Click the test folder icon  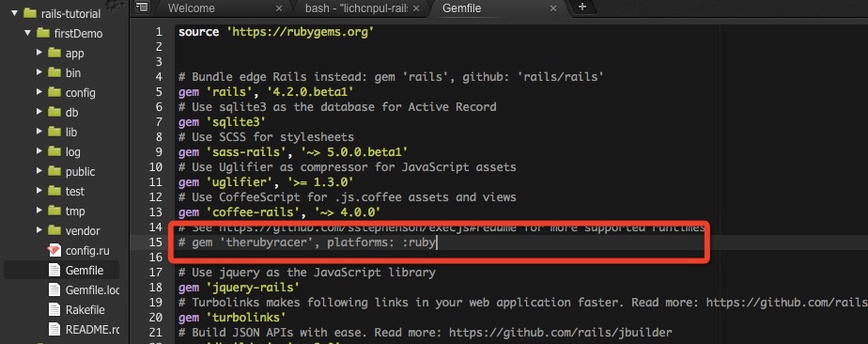54,191
